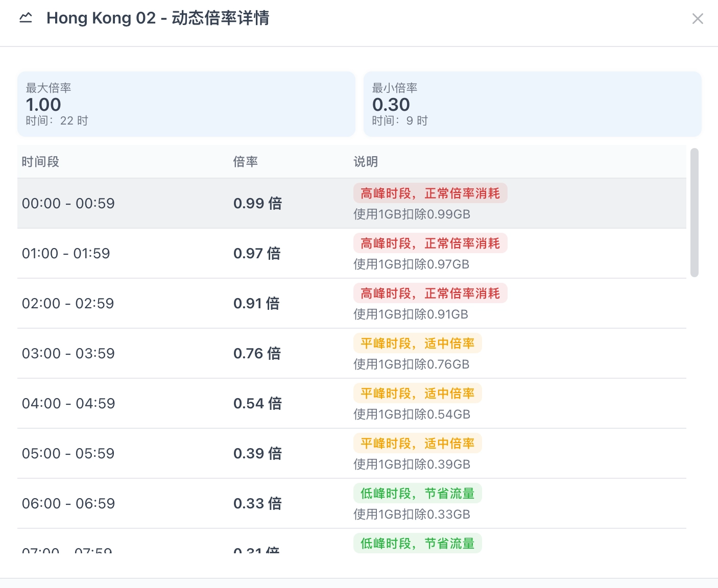Click the orange 平峰时段 badge in the 03:00 row
Screen dimensions: 718x588
click(417, 344)
